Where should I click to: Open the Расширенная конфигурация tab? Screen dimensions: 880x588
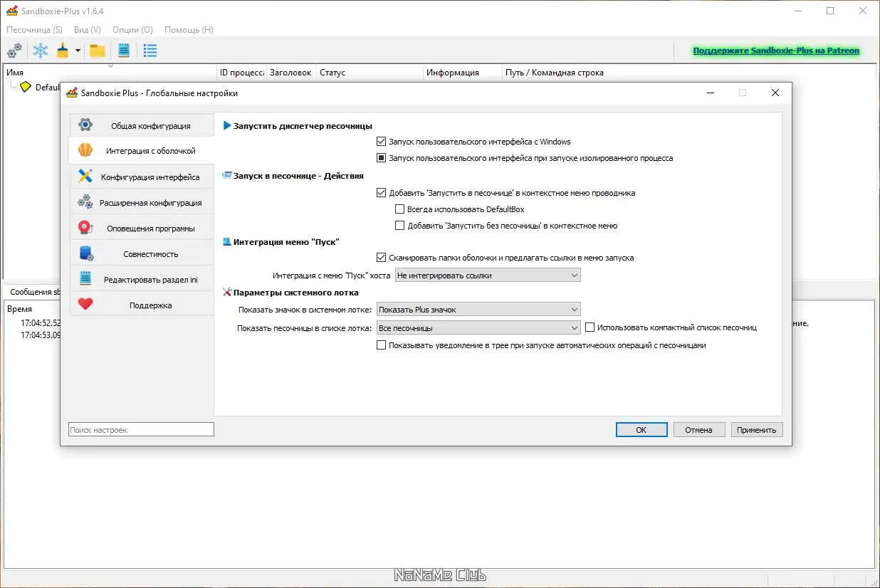click(x=142, y=202)
